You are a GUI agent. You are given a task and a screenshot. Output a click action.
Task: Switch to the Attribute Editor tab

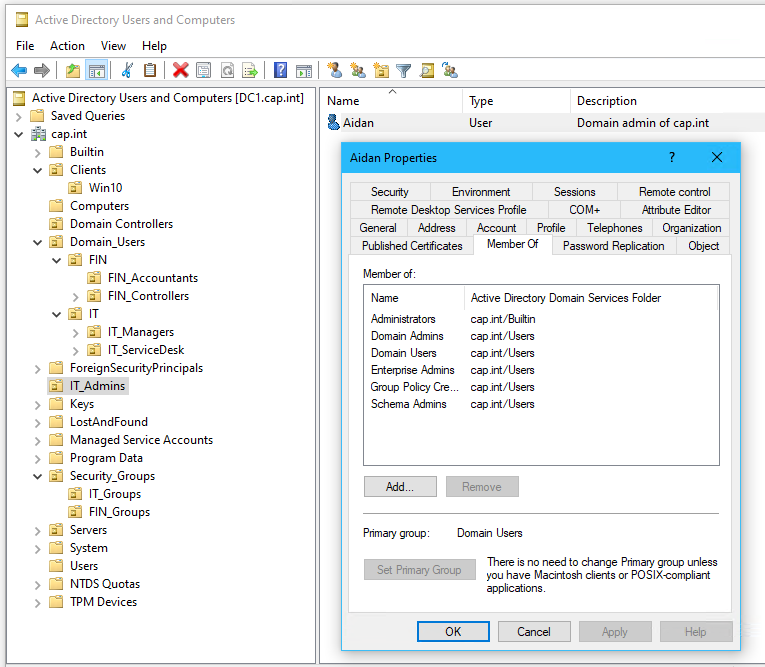pyautogui.click(x=676, y=210)
